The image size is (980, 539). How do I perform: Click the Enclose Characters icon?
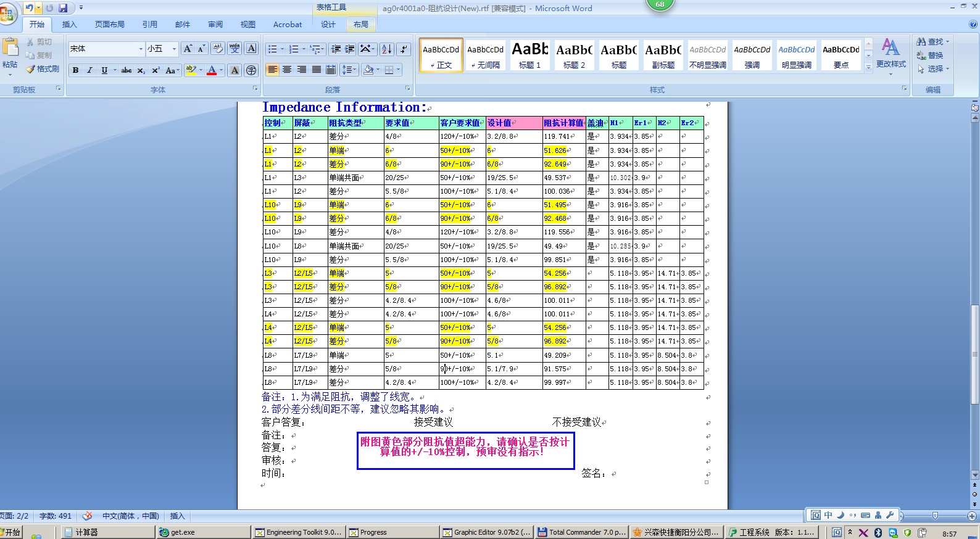(251, 70)
